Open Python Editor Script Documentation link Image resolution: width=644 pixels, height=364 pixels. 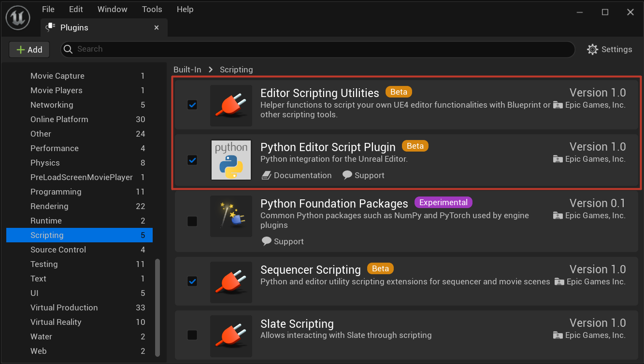[x=297, y=175]
